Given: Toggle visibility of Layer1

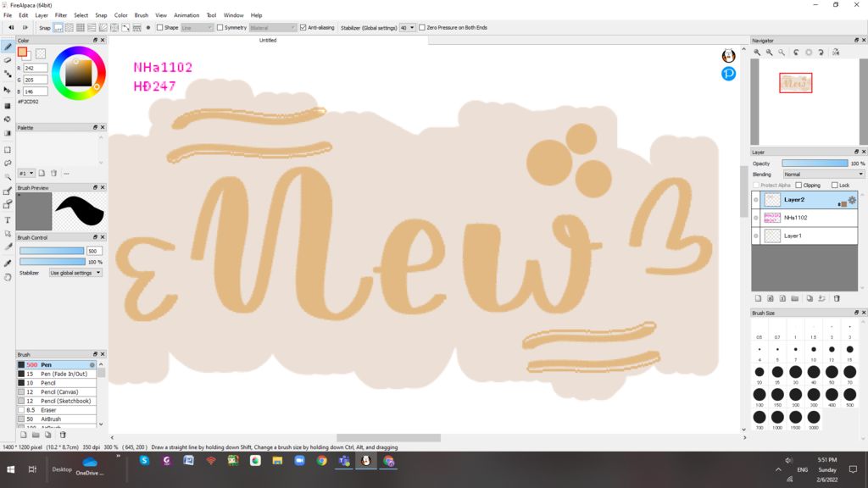Looking at the screenshot, I should (756, 236).
